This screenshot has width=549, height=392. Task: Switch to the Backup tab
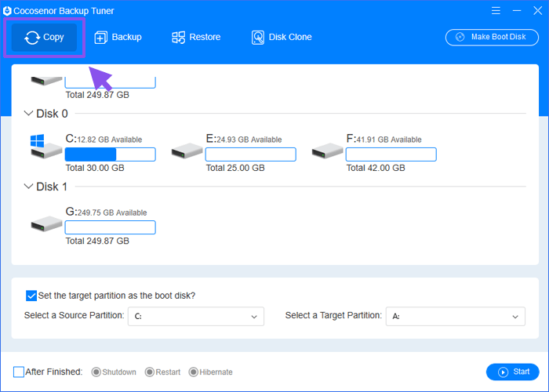click(x=118, y=37)
